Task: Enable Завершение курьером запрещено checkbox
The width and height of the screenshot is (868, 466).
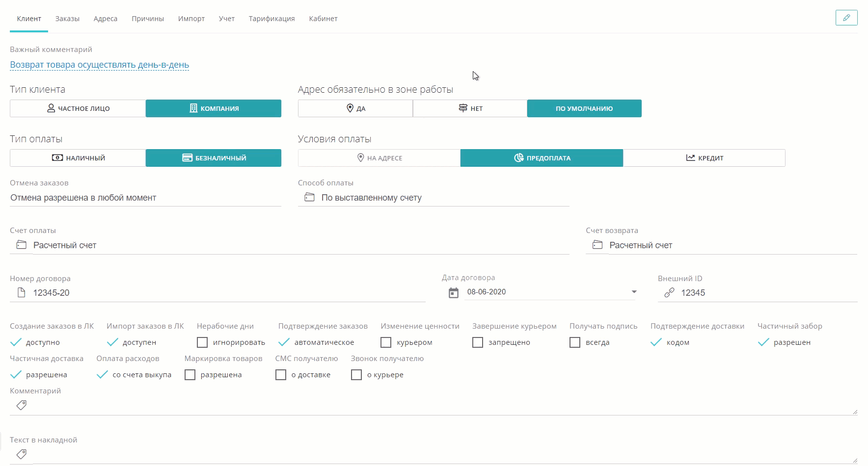Action: pos(478,342)
